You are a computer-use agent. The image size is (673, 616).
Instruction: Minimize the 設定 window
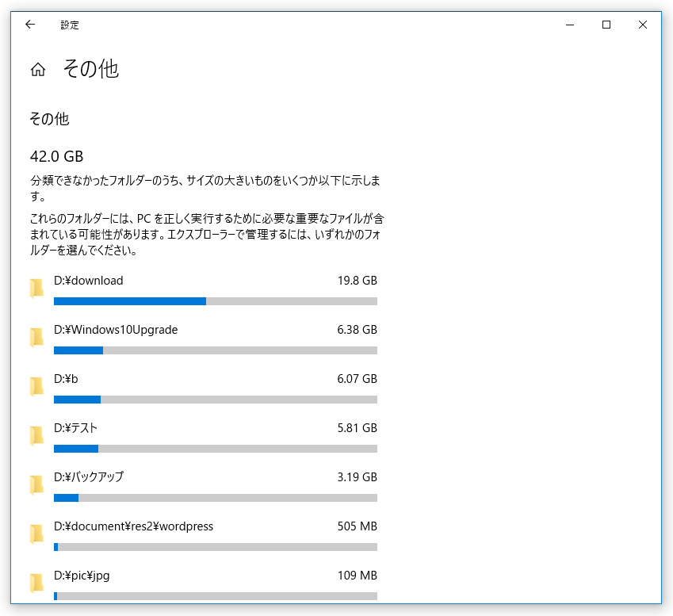pyautogui.click(x=570, y=25)
